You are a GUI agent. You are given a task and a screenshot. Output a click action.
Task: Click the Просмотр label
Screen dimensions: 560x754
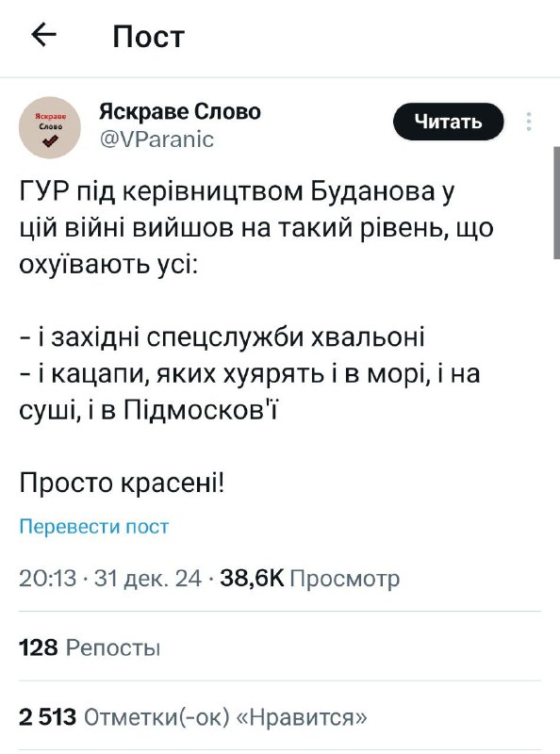pos(345,579)
